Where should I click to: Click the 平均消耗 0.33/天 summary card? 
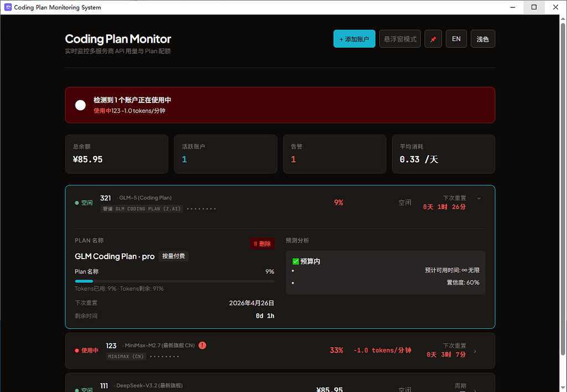tap(444, 154)
